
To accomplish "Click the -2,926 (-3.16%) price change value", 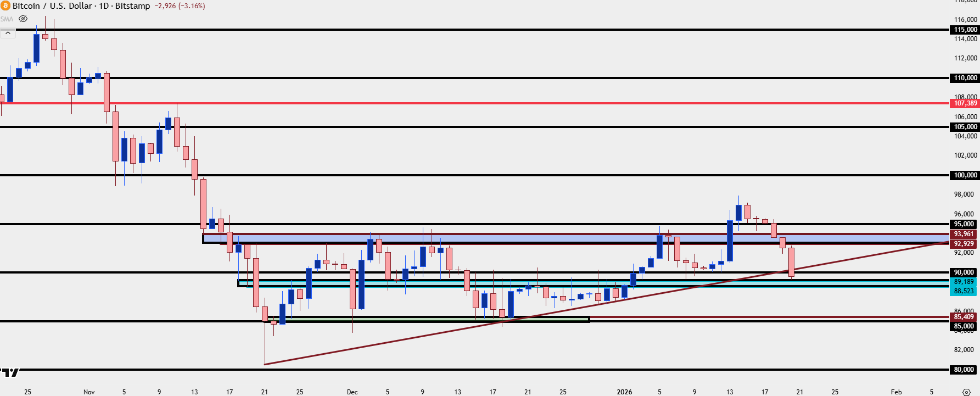I will point(180,5).
